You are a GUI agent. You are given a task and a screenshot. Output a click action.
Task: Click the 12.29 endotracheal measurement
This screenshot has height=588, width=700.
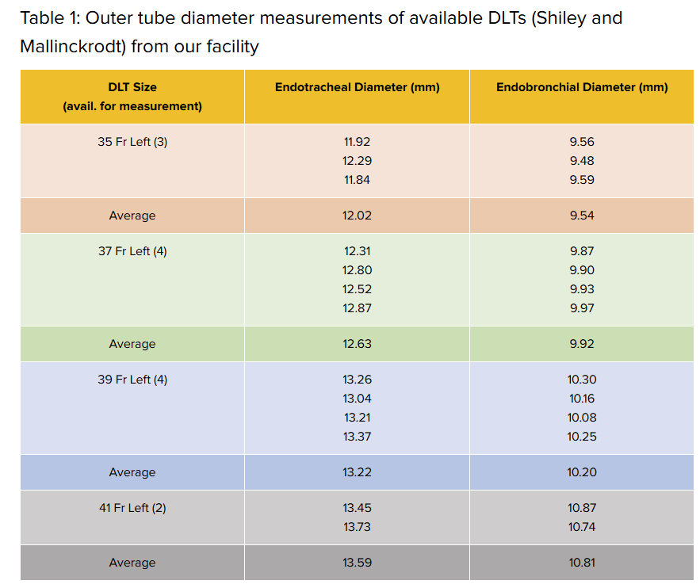tap(357, 161)
